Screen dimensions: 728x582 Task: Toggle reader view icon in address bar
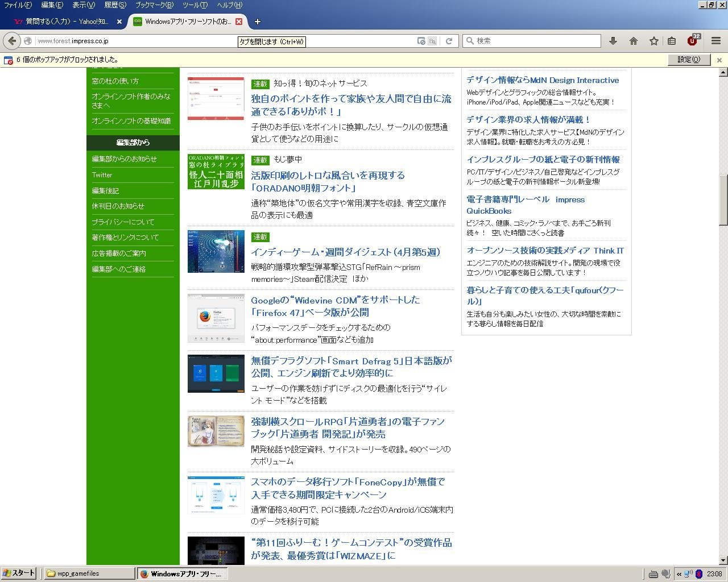tap(433, 41)
